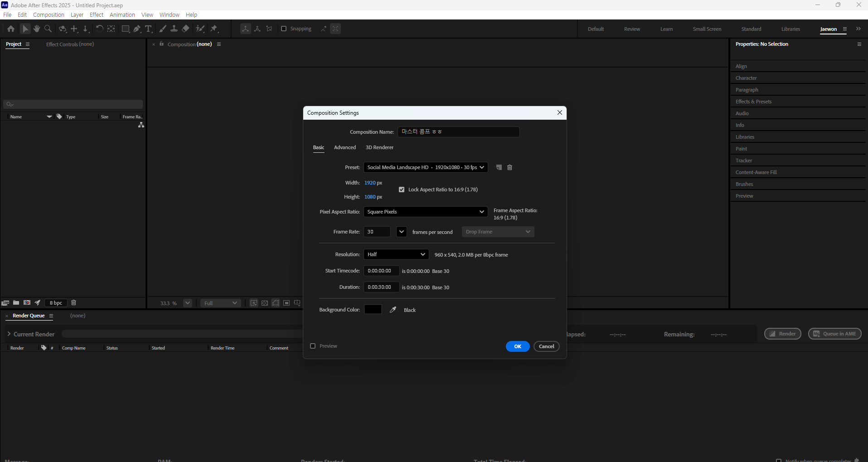Open the viewer magnification dropdown arrow
Image resolution: width=868 pixels, height=462 pixels.
188,303
